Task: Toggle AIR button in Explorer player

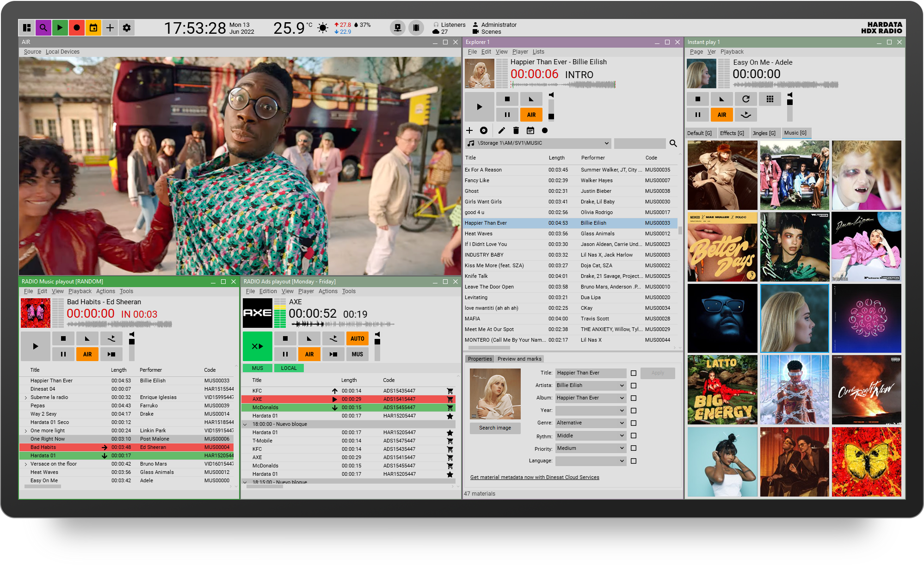Action: (x=531, y=115)
